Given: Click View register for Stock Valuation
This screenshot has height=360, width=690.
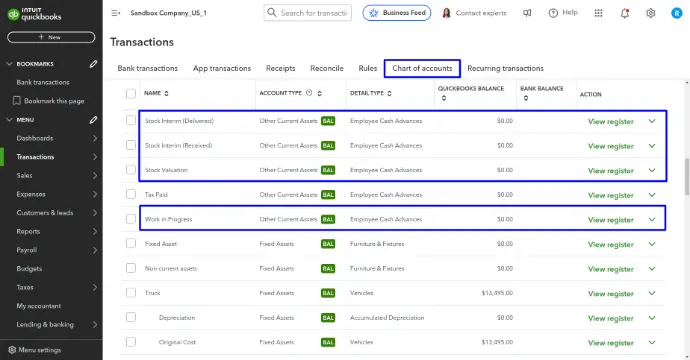Looking at the screenshot, I should point(610,170).
